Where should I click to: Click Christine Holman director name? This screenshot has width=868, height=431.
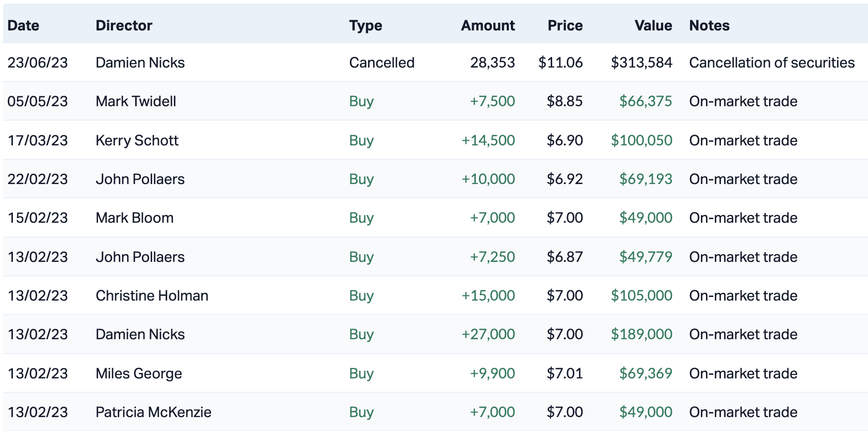click(152, 295)
